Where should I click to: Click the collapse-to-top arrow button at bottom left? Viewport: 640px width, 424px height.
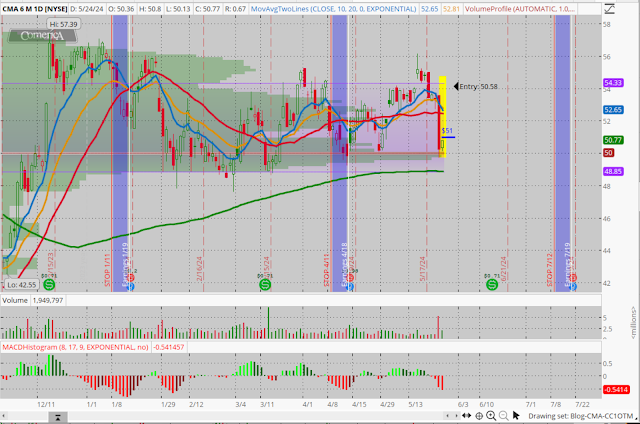[58, 417]
